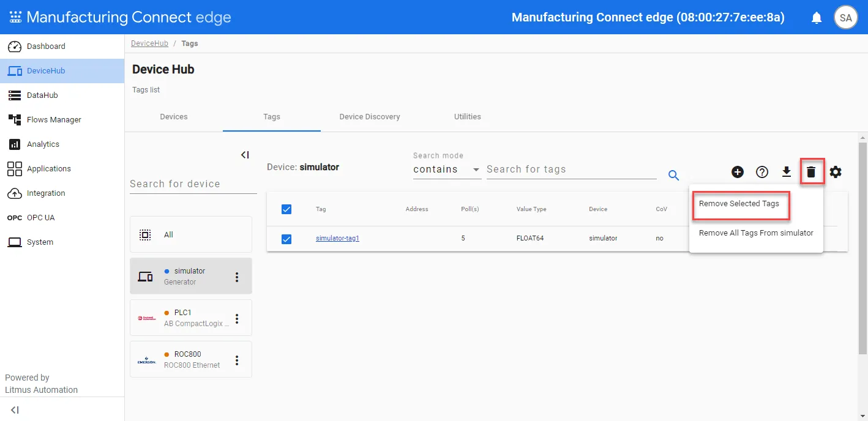868x421 pixels.
Task: Click the trash delete tags icon
Action: pyautogui.click(x=811, y=173)
